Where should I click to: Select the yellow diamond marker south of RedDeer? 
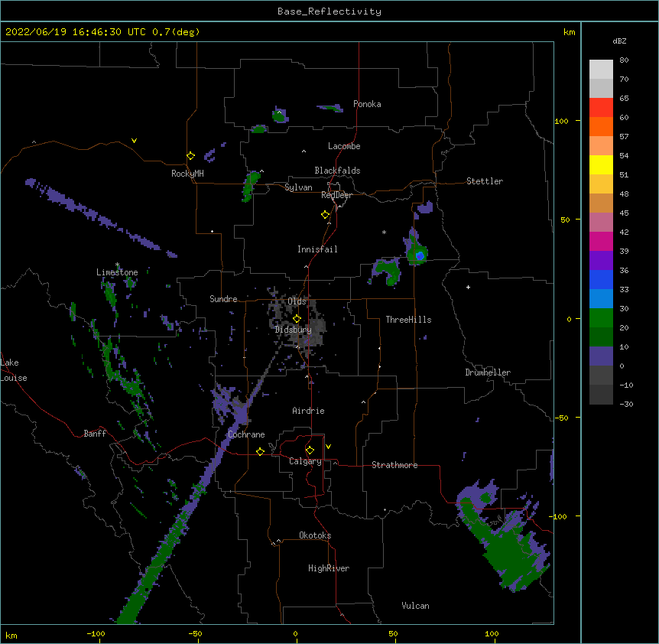pos(325,215)
